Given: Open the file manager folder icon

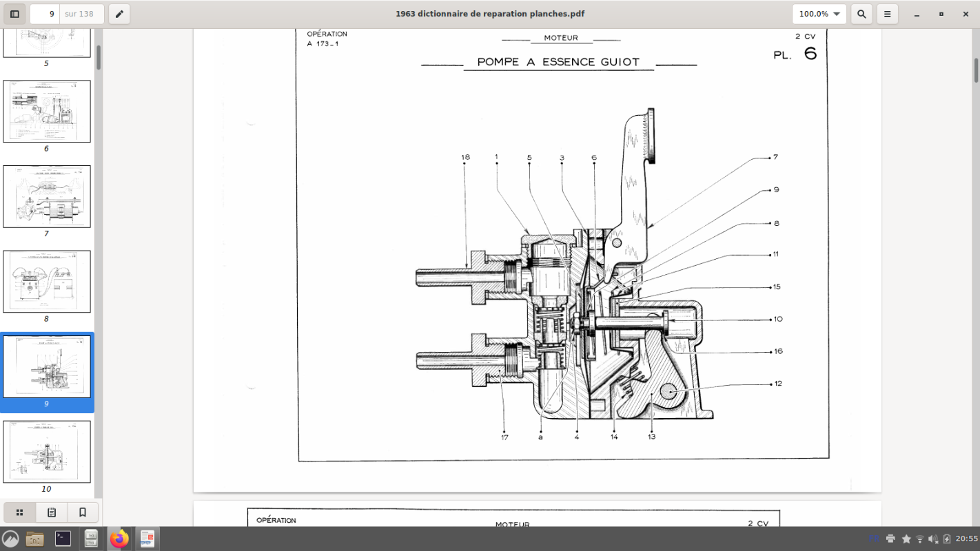Looking at the screenshot, I should (34, 539).
